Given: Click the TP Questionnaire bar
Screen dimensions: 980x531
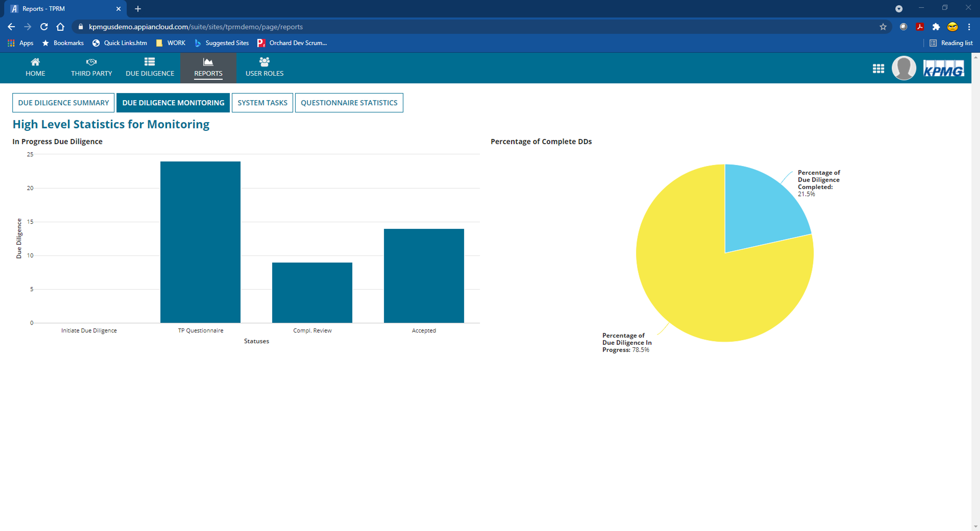Looking at the screenshot, I should click(x=200, y=242).
